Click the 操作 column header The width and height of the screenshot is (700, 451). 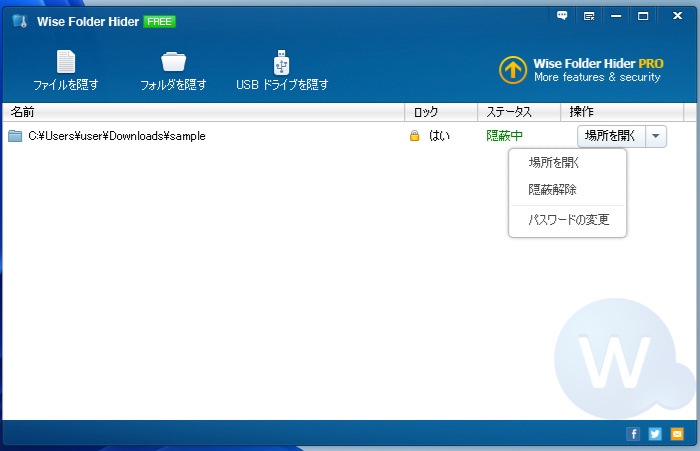[622, 112]
